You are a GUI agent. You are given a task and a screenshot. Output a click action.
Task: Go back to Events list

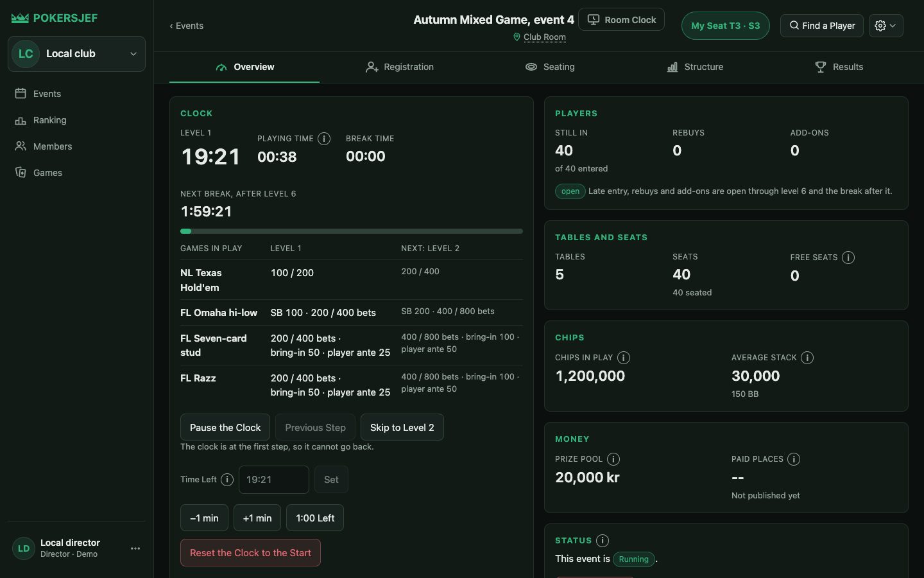186,26
